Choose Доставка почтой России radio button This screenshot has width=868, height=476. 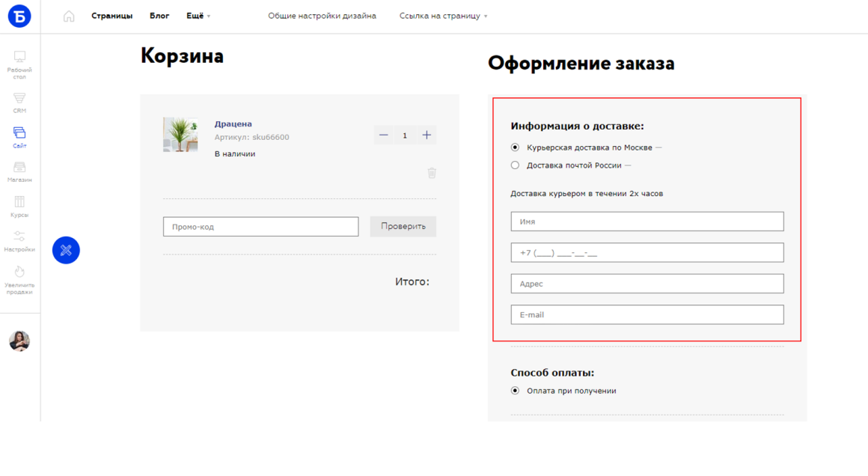515,165
